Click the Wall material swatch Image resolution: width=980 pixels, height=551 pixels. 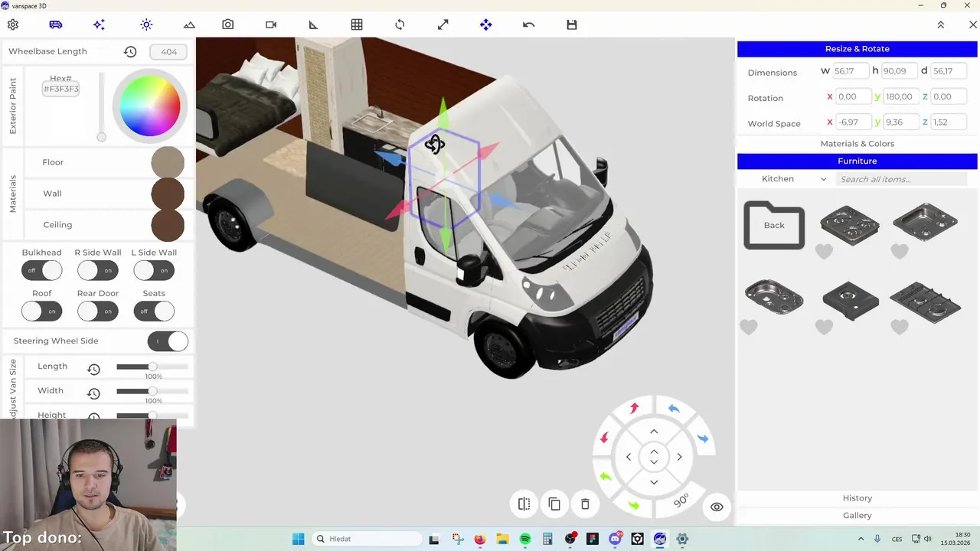168,194
